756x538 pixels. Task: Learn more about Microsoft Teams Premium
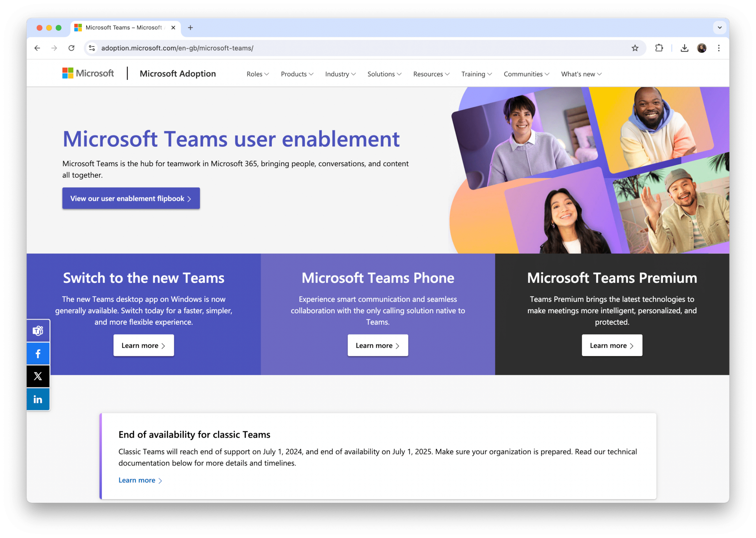click(612, 345)
